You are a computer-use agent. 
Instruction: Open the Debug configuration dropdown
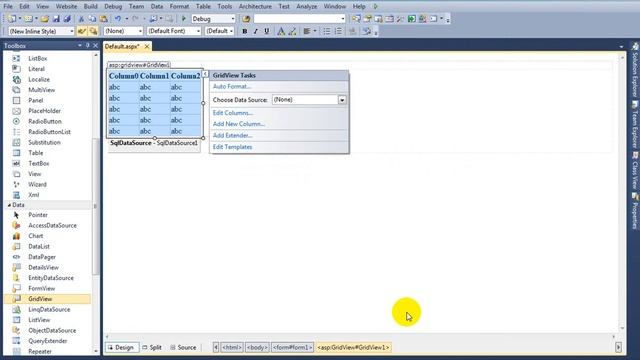233,19
